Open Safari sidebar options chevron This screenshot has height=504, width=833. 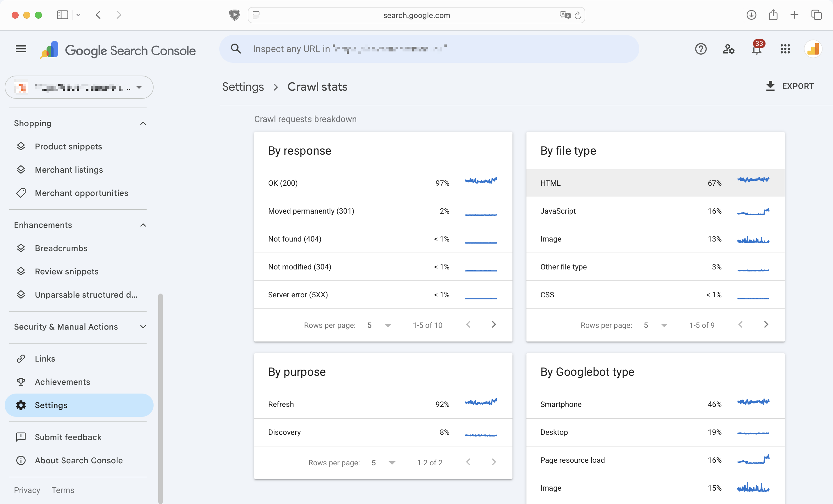click(79, 15)
